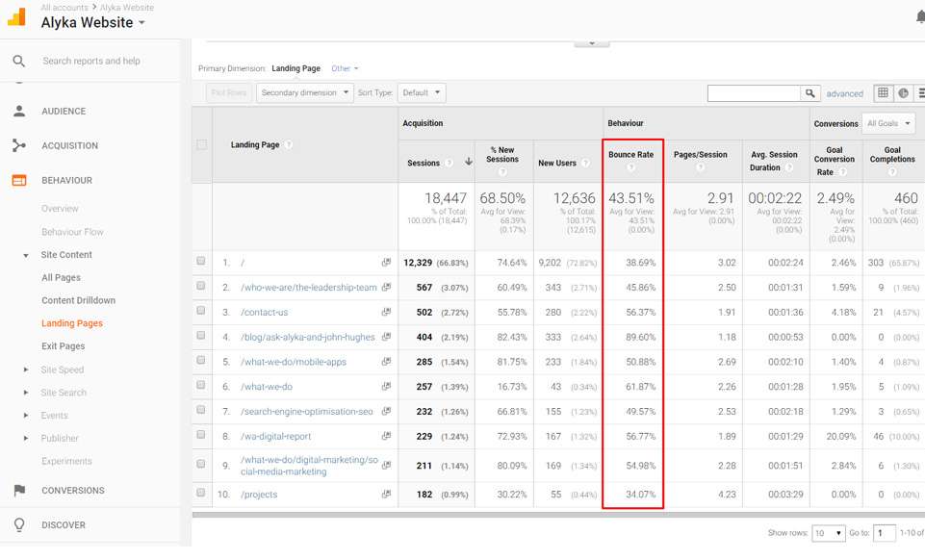Click the table search input field

tap(754, 93)
